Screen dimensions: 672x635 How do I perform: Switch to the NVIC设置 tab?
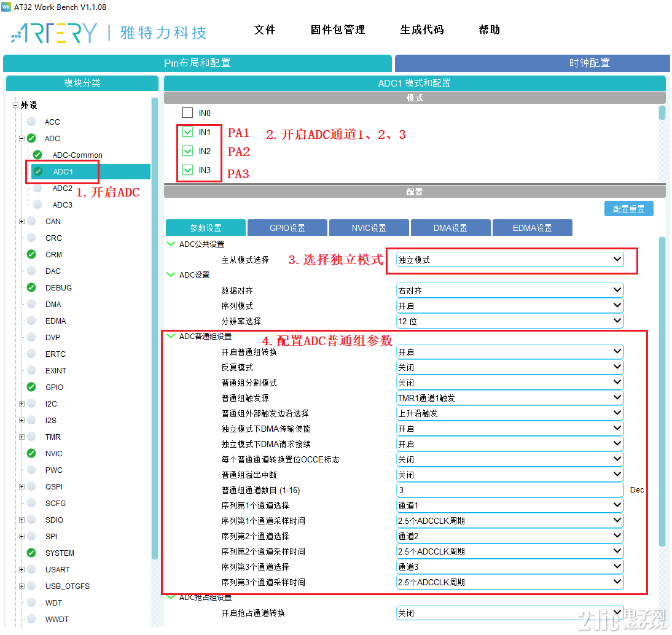(x=369, y=227)
